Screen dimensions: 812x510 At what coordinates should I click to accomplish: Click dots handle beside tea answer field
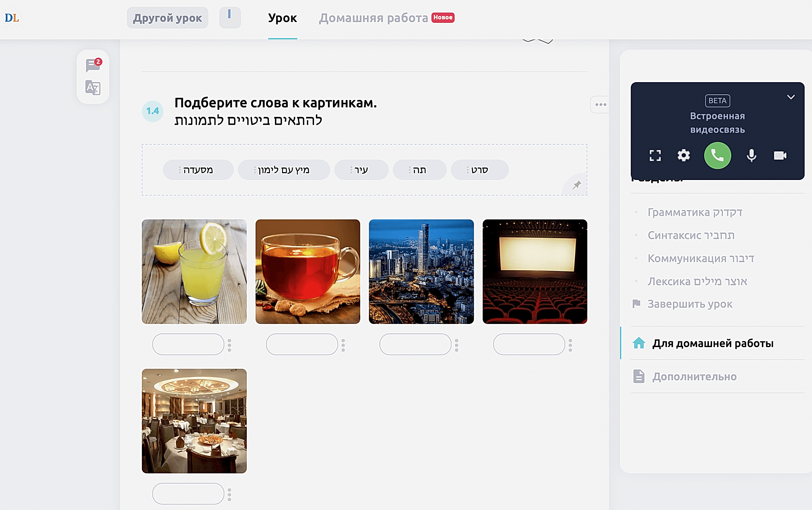tap(343, 345)
